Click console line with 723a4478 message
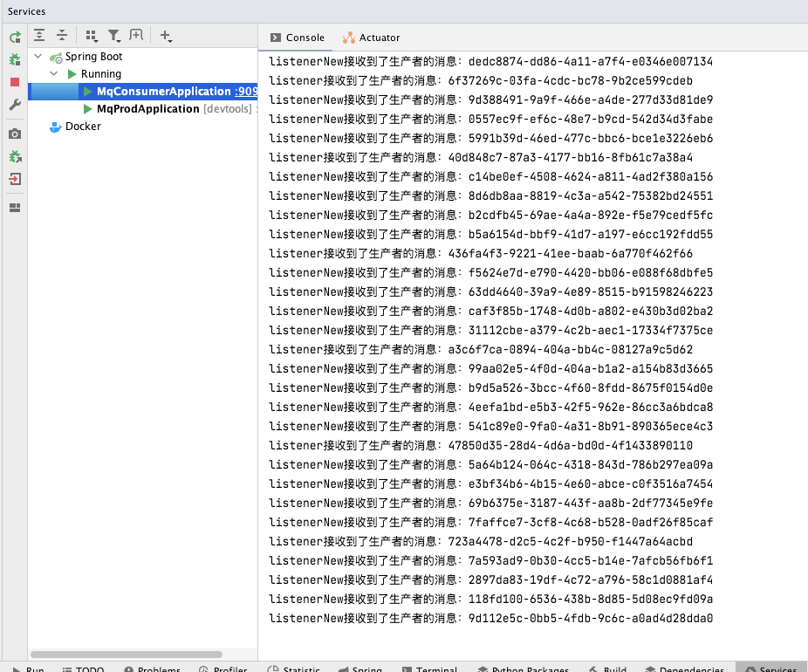Screen dimensions: 808x672 click(481, 541)
